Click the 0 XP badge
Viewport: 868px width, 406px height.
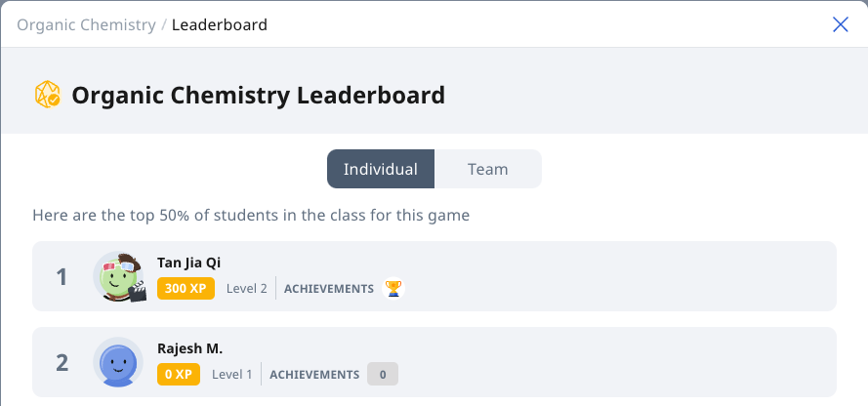pyautogui.click(x=179, y=375)
